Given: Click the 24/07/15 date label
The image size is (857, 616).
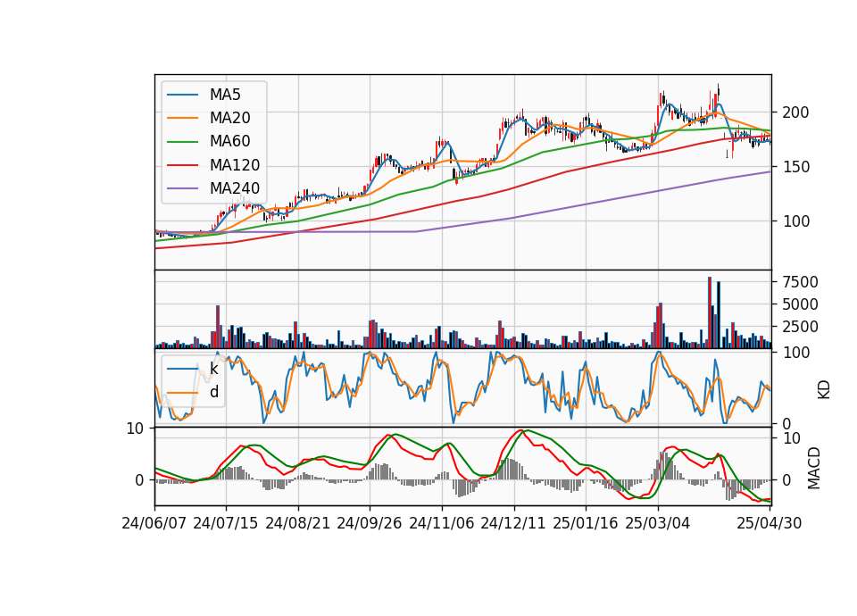Looking at the screenshot, I should (226, 524).
